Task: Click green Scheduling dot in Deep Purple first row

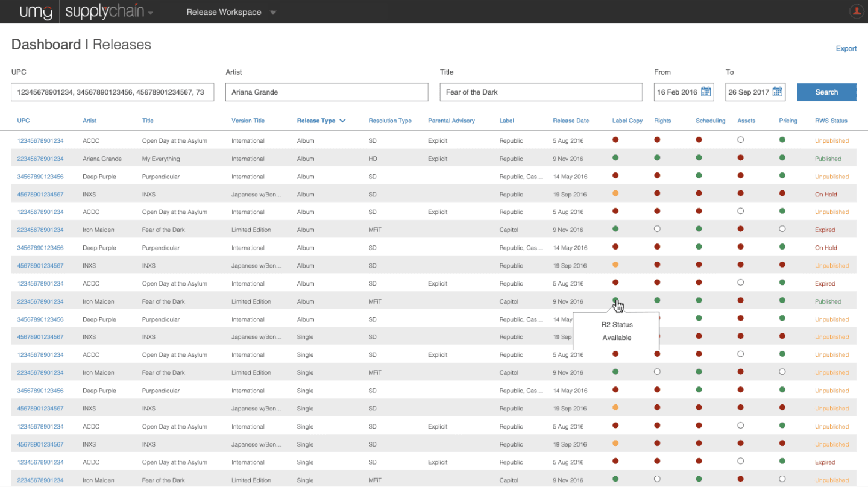Action: coord(699,176)
